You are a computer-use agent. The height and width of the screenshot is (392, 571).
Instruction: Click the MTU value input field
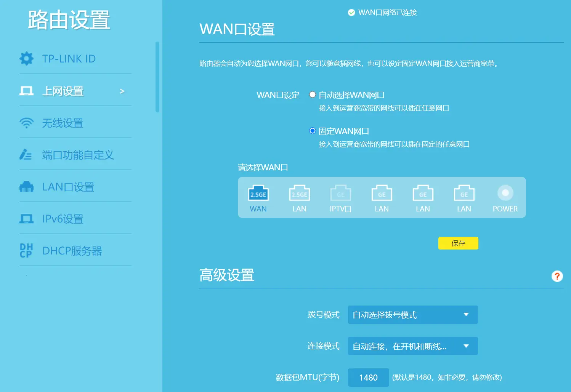(x=368, y=378)
